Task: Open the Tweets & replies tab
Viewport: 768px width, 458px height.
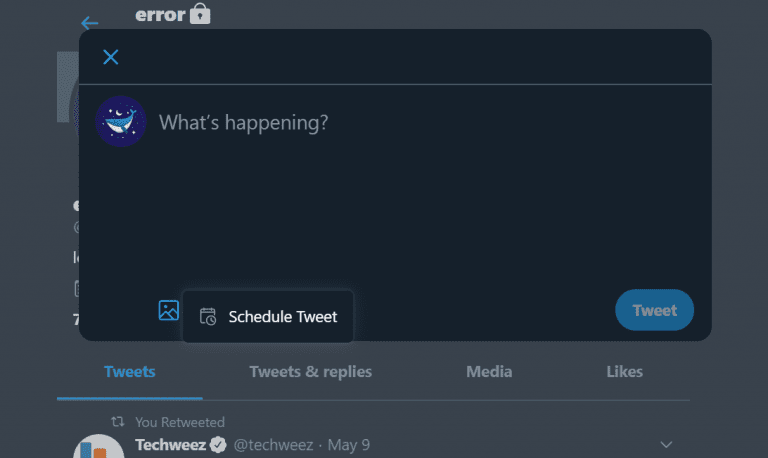Action: pyautogui.click(x=311, y=372)
